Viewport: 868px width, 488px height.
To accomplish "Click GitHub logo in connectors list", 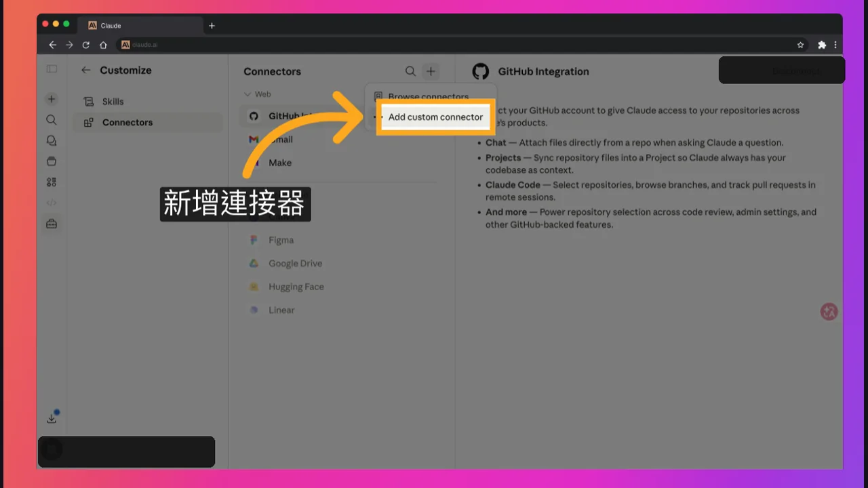I will click(x=254, y=116).
